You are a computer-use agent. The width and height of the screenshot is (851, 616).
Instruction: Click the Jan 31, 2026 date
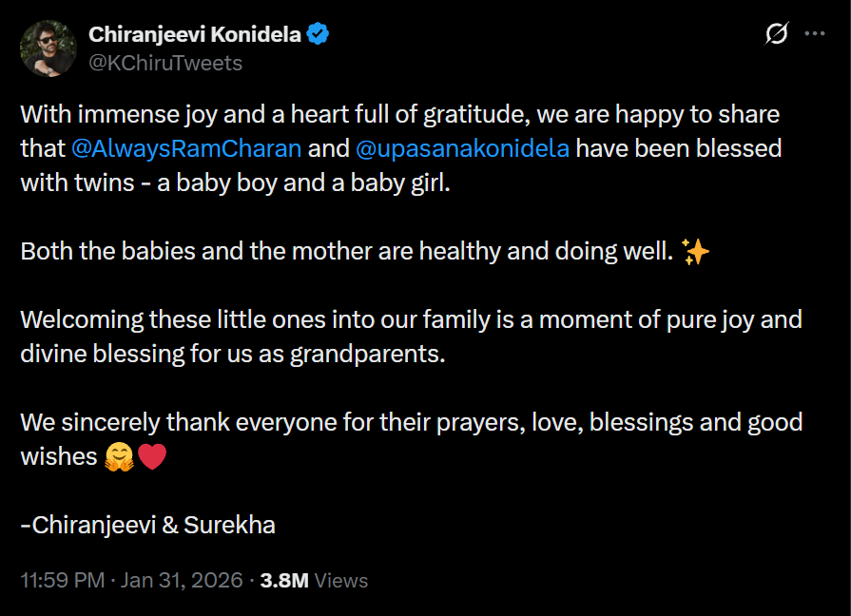[181, 580]
